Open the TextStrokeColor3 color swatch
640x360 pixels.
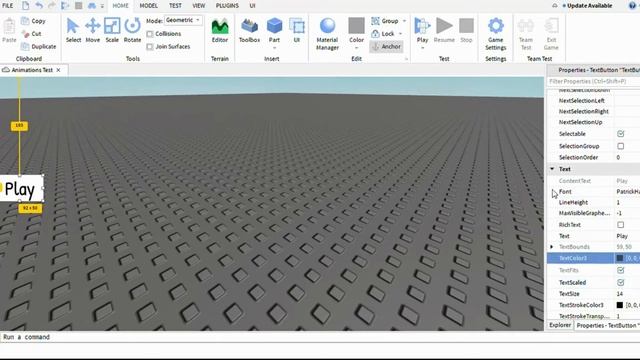[x=620, y=305]
